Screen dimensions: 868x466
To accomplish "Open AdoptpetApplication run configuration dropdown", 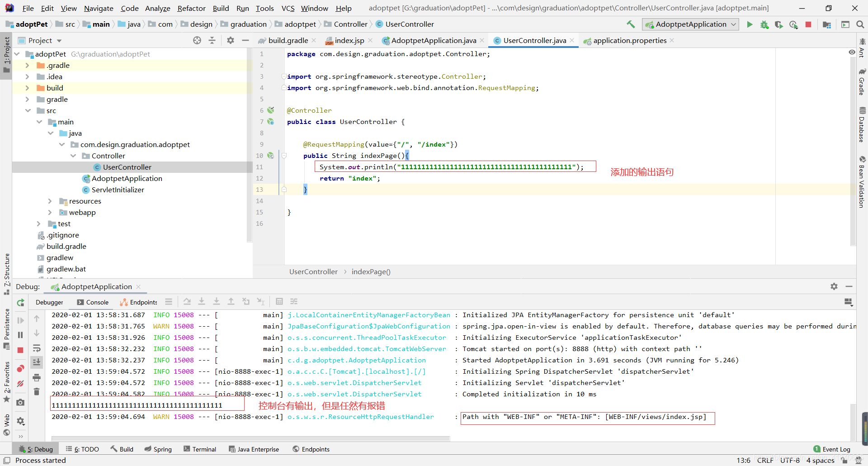I will click(691, 24).
